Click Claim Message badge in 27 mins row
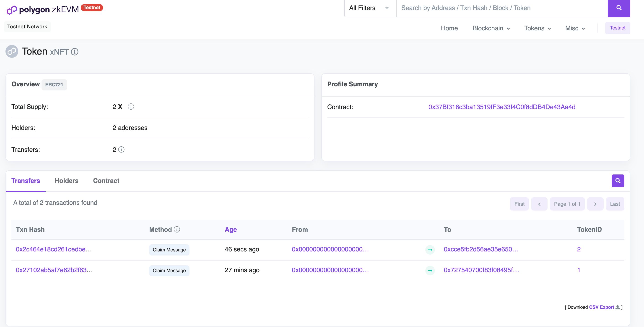The height and width of the screenshot is (327, 644). (x=169, y=271)
